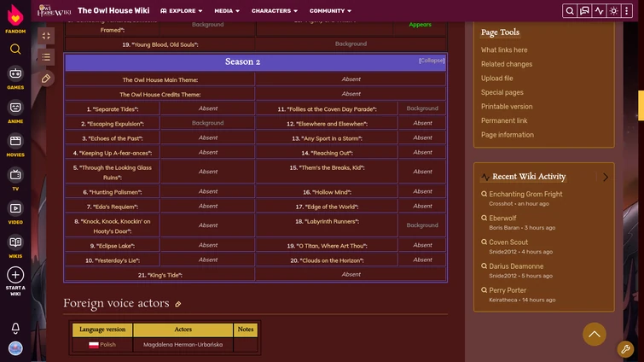Expand the Explore dropdown menu

[x=181, y=11]
